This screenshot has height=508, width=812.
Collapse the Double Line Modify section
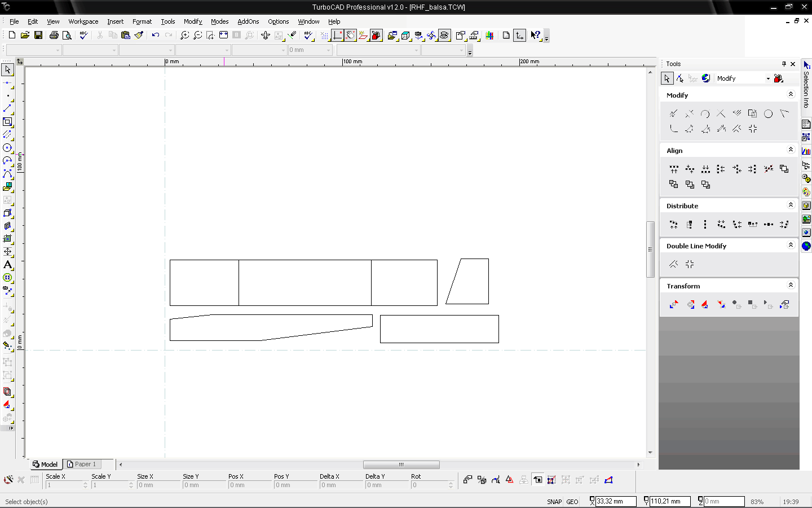[791, 245]
